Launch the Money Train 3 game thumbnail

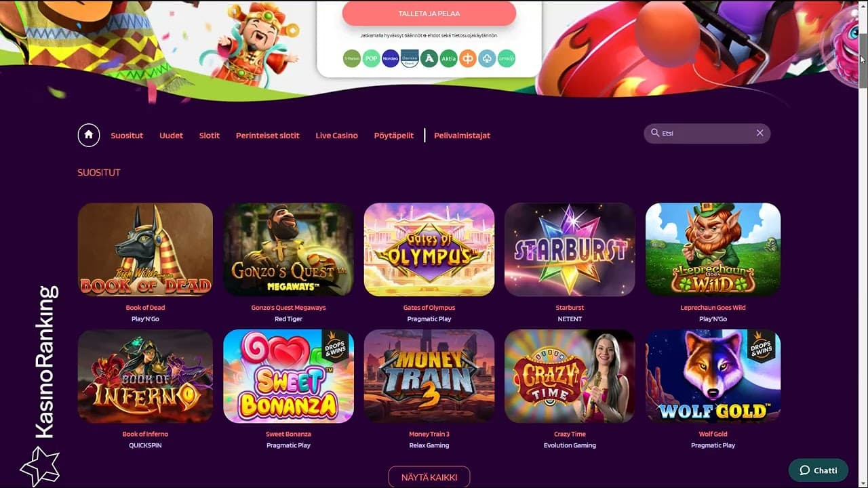[429, 376]
